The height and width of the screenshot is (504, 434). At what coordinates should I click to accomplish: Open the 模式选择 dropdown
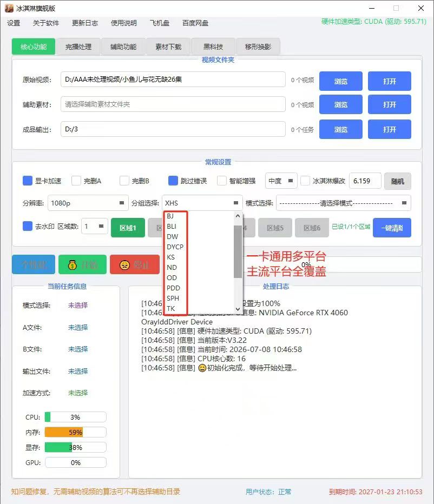343,203
